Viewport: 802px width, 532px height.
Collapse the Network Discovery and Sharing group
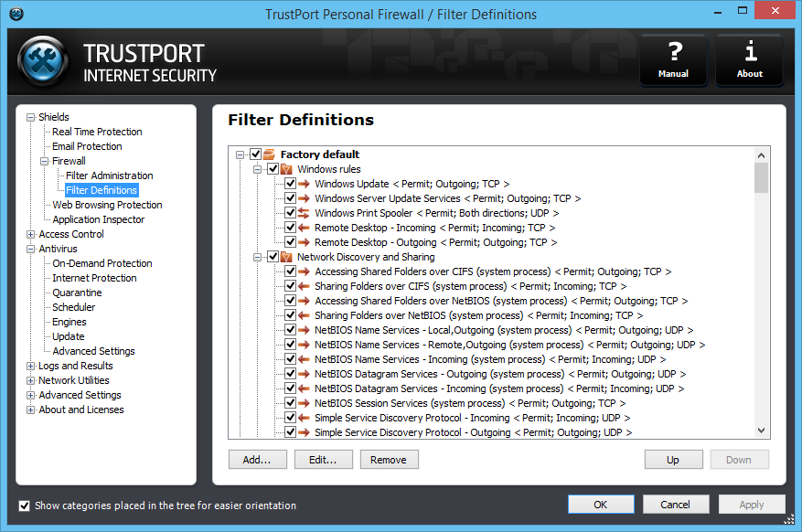(257, 257)
